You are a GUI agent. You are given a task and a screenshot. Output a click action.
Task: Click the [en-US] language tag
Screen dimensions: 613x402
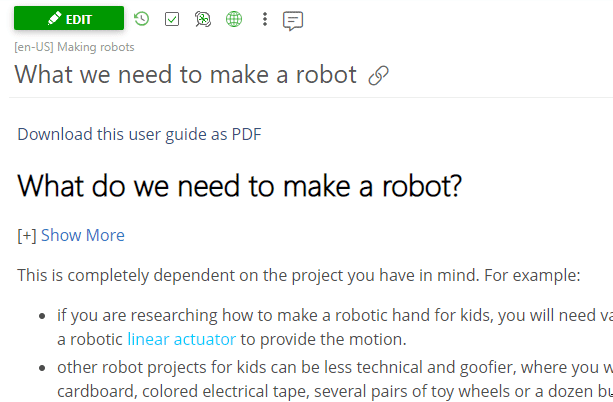pos(34,47)
